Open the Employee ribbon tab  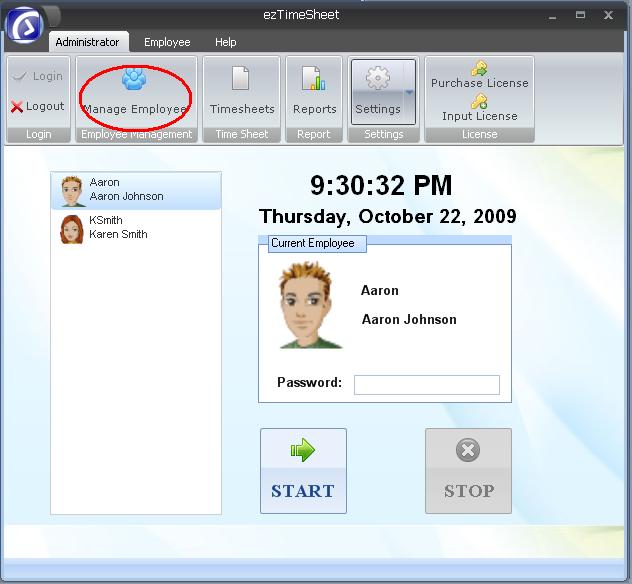[x=167, y=42]
